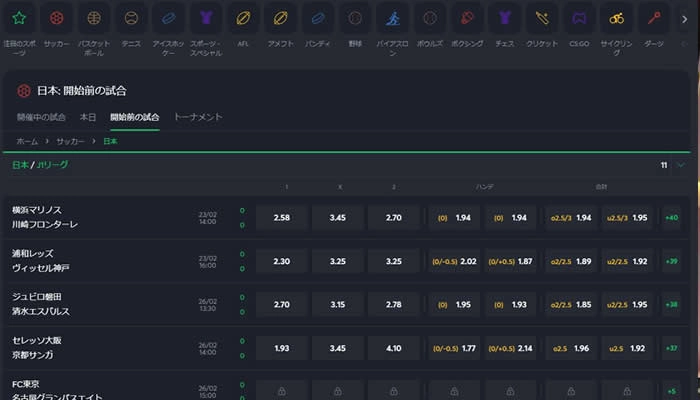Click the CS:GO esports icon
This screenshot has width=700, height=400.
[x=579, y=20]
